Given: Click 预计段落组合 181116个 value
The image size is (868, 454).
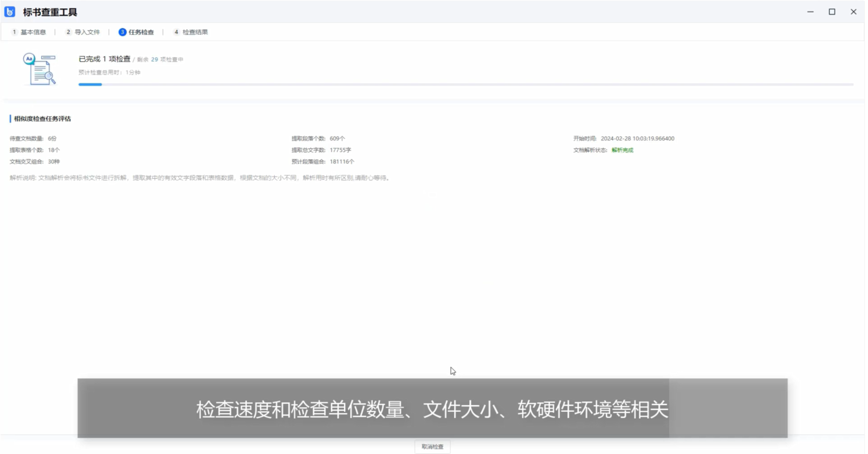Looking at the screenshot, I should click(342, 162).
